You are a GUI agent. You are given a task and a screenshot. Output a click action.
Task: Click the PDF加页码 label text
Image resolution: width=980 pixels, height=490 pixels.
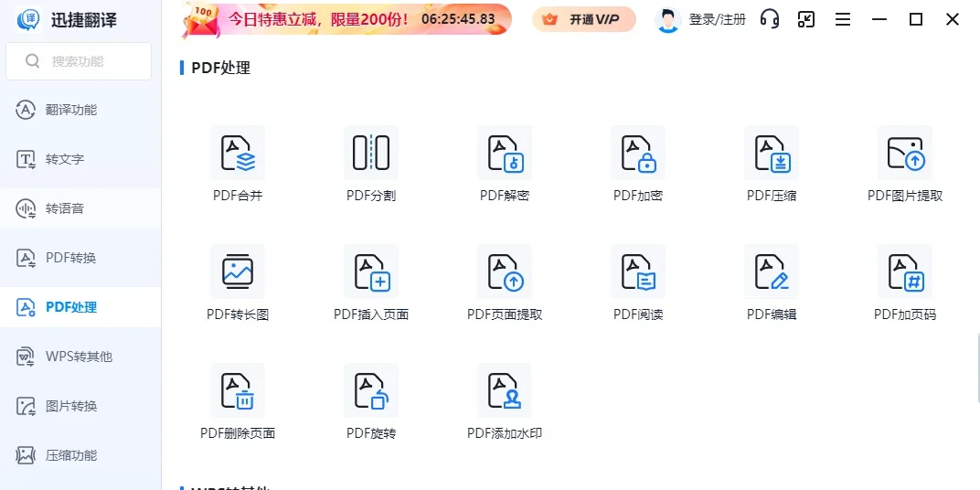pyautogui.click(x=905, y=314)
